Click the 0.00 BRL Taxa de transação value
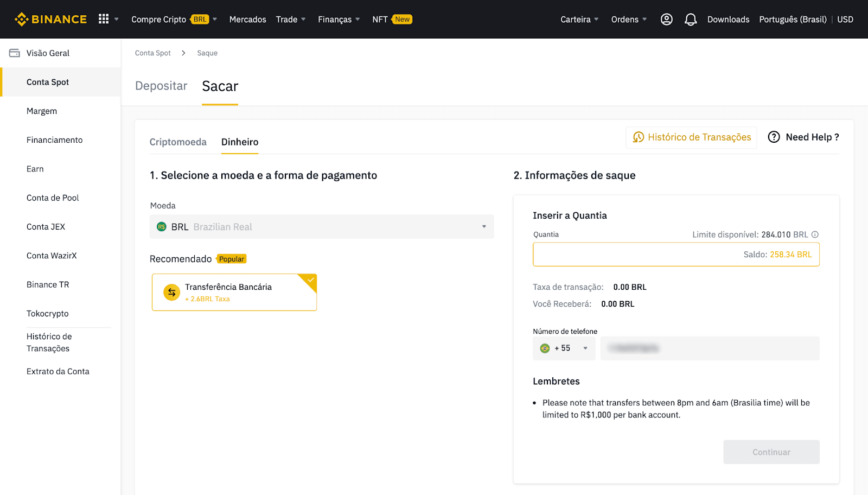The height and width of the screenshot is (495, 868). pyautogui.click(x=630, y=287)
